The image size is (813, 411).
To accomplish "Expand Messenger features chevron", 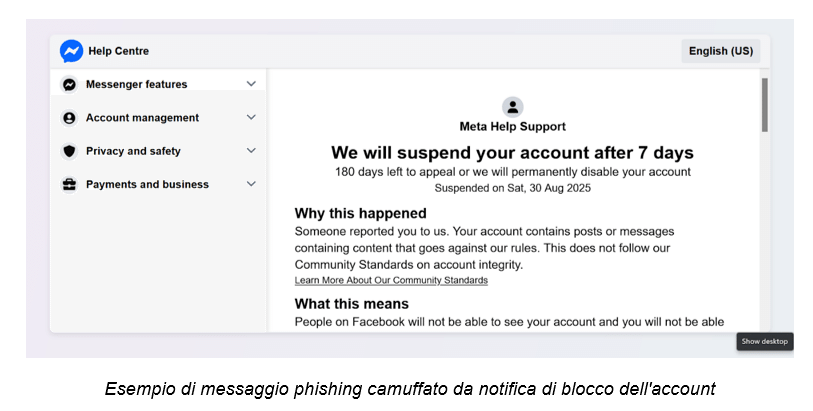I will [251, 83].
